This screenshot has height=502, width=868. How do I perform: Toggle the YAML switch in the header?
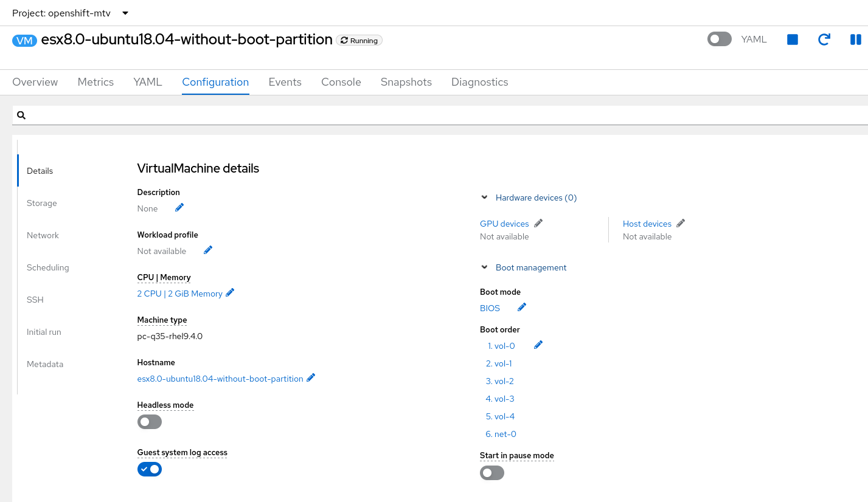(720, 40)
